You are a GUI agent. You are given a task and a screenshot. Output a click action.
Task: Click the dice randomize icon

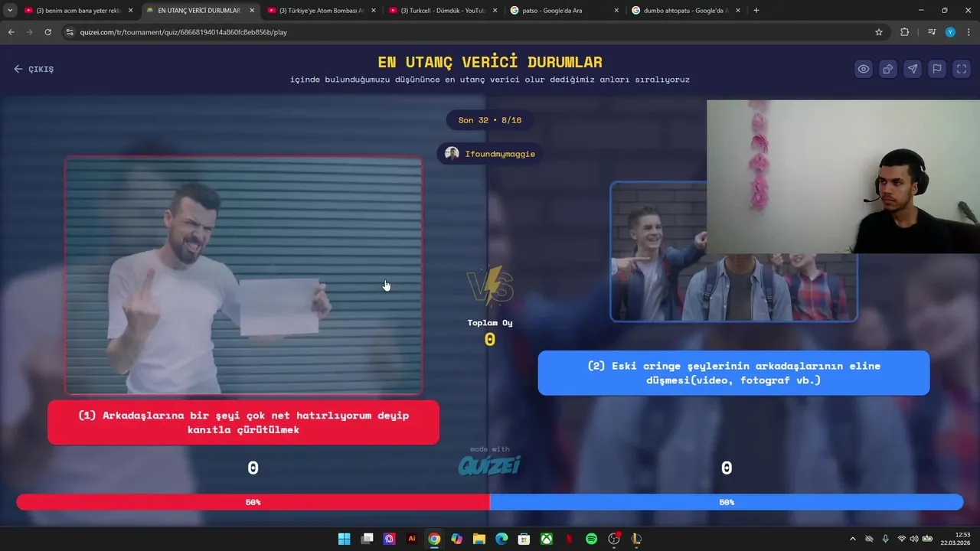[888, 69]
